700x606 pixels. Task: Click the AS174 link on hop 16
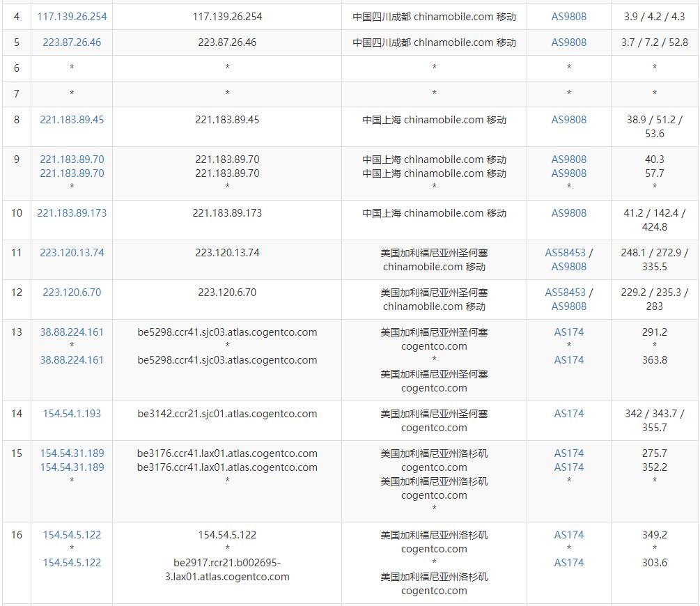(568, 535)
